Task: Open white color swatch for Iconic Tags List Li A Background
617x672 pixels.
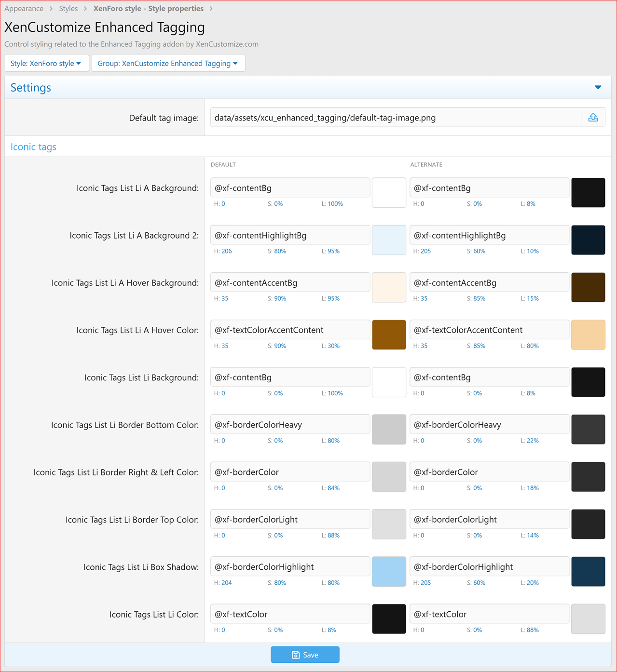Action: [389, 192]
